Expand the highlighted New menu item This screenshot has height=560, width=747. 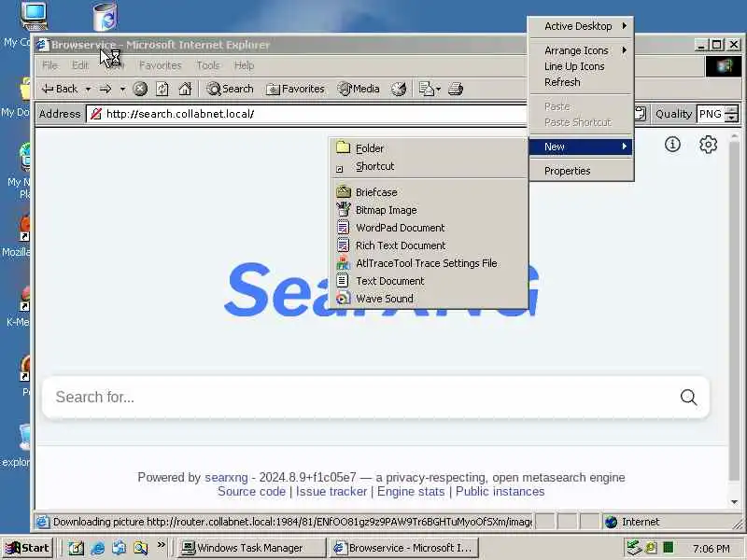[x=581, y=147]
